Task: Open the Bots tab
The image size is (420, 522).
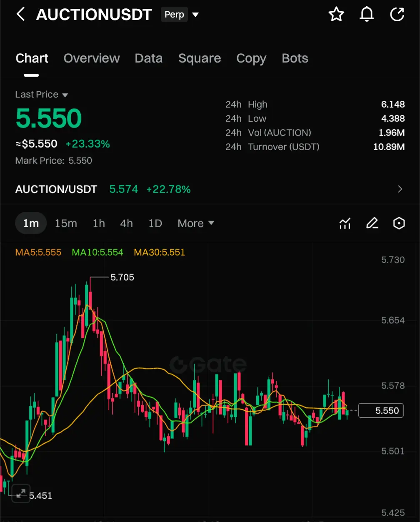Action: [x=295, y=58]
